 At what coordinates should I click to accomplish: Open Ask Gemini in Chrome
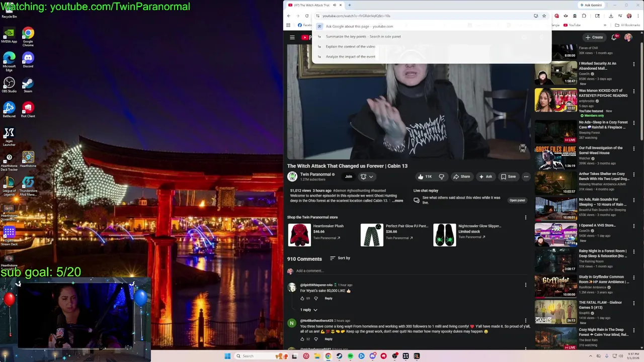pos(591,5)
